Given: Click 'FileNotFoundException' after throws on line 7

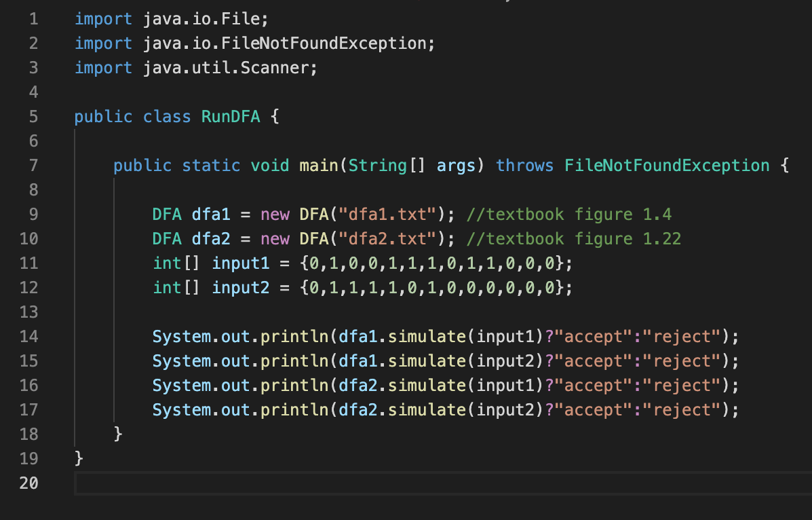Looking at the screenshot, I should click(x=667, y=166).
